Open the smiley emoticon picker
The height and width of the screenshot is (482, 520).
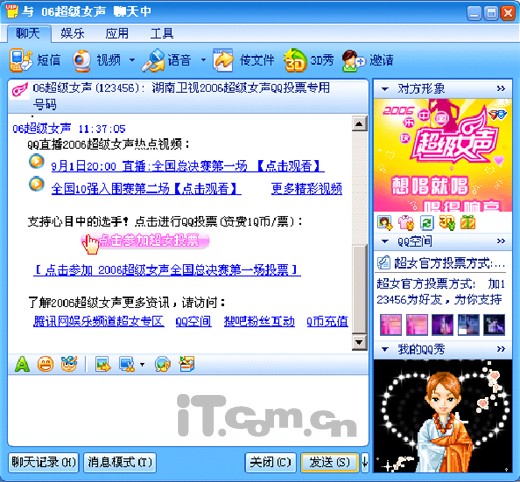[x=45, y=364]
